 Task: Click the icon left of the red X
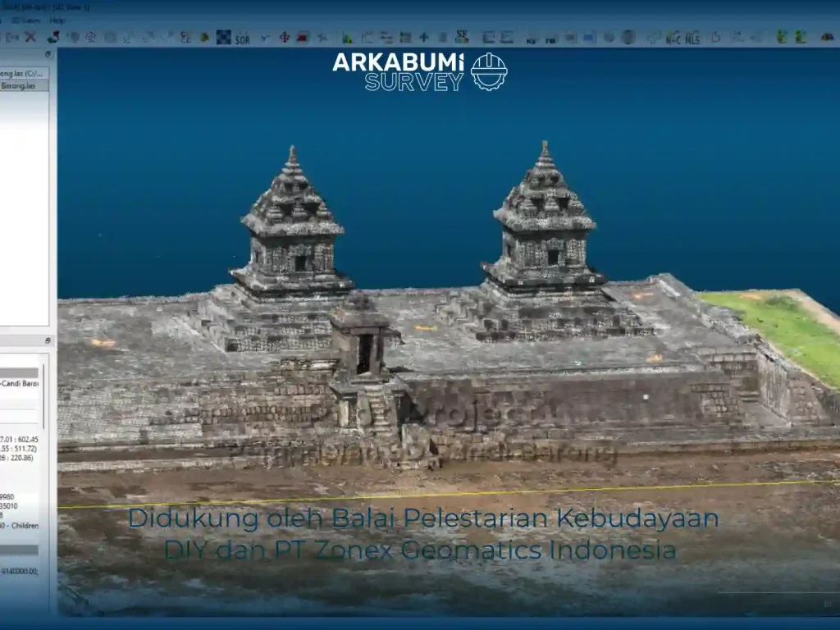[x=13, y=37]
